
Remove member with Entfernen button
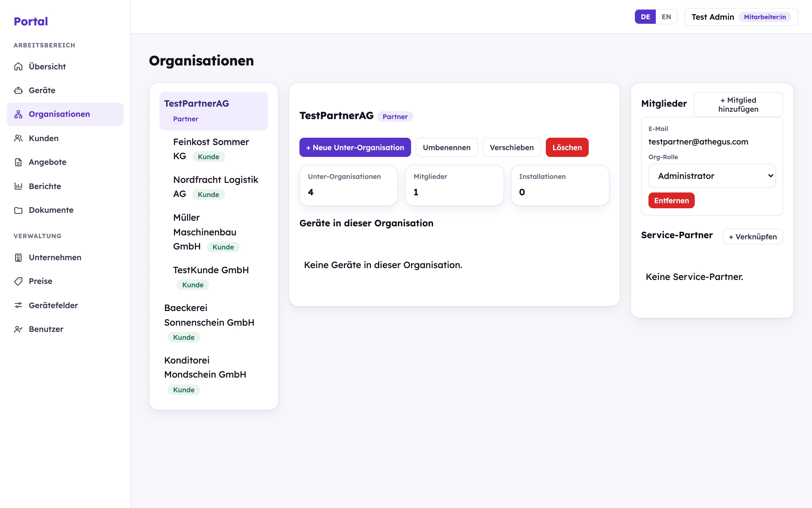(671, 201)
